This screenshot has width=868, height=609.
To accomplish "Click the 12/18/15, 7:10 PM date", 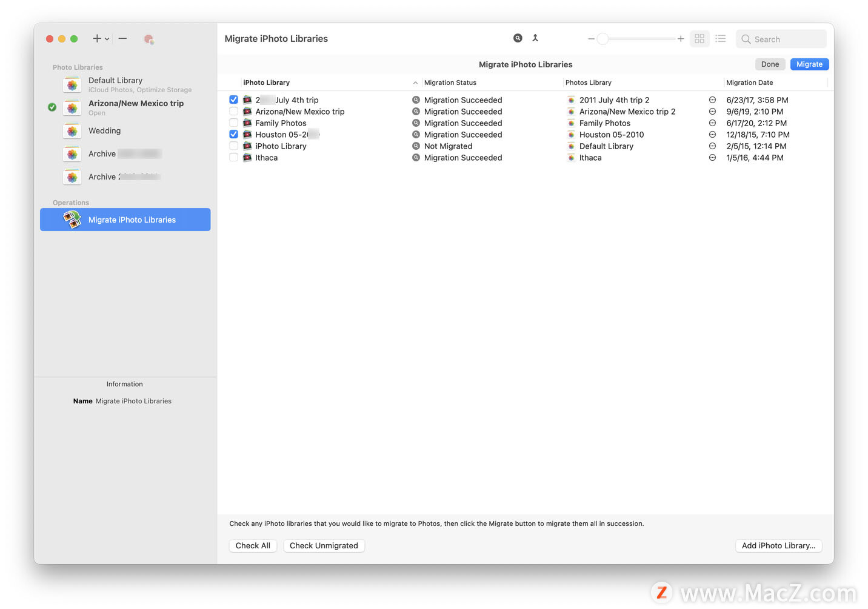I will [758, 135].
